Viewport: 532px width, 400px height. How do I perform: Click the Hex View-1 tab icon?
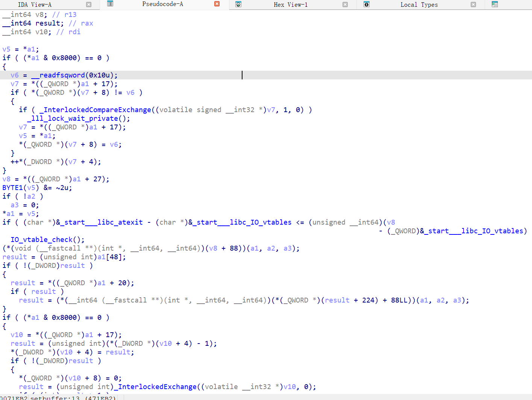[x=238, y=4]
